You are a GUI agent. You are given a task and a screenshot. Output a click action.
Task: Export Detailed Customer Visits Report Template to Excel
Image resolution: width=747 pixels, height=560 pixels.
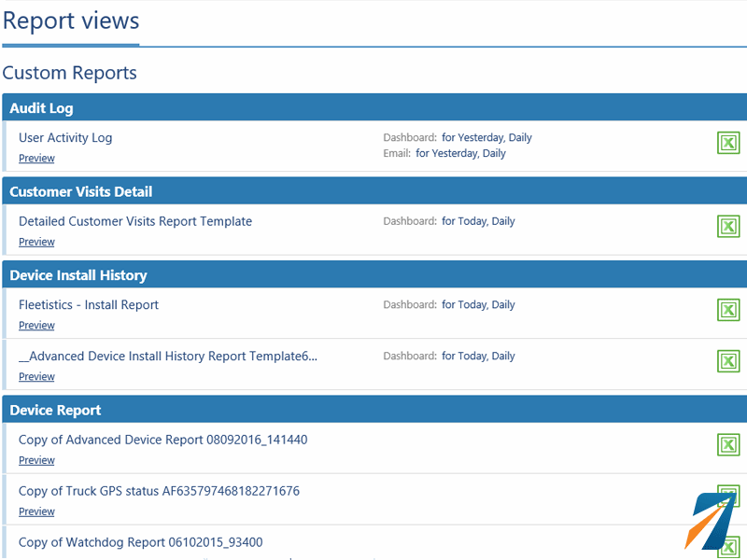coord(728,227)
